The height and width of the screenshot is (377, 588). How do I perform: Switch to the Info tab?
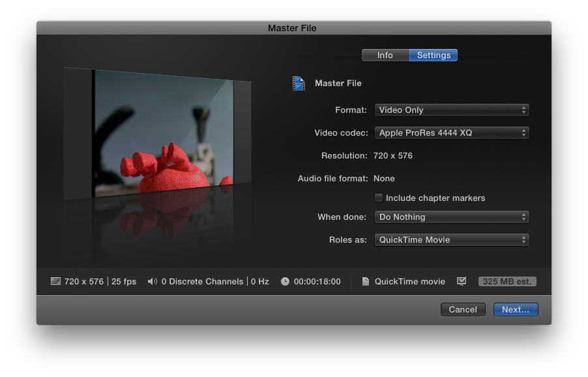[385, 55]
